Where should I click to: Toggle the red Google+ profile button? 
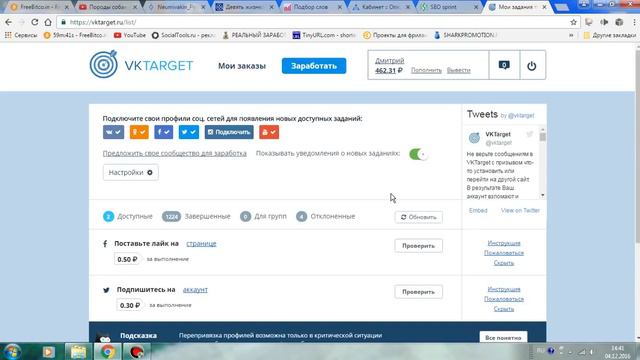[269, 132]
